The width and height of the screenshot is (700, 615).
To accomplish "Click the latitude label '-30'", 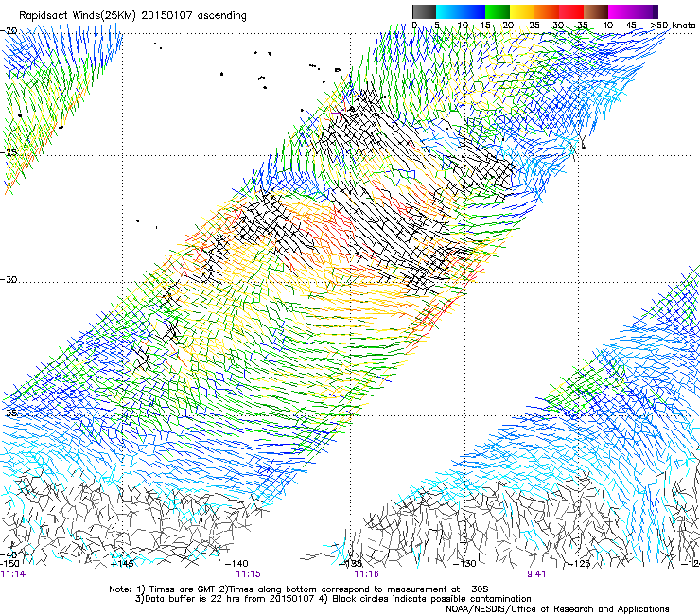I will point(9,279).
